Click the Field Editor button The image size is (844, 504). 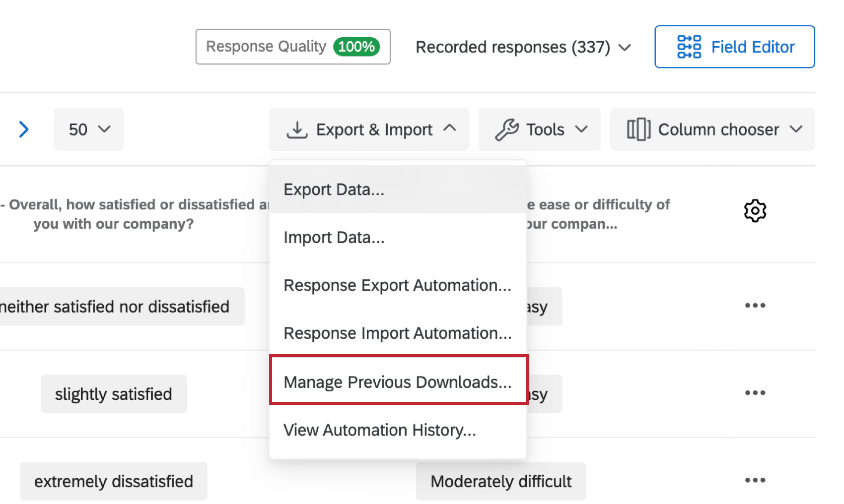[x=734, y=46]
